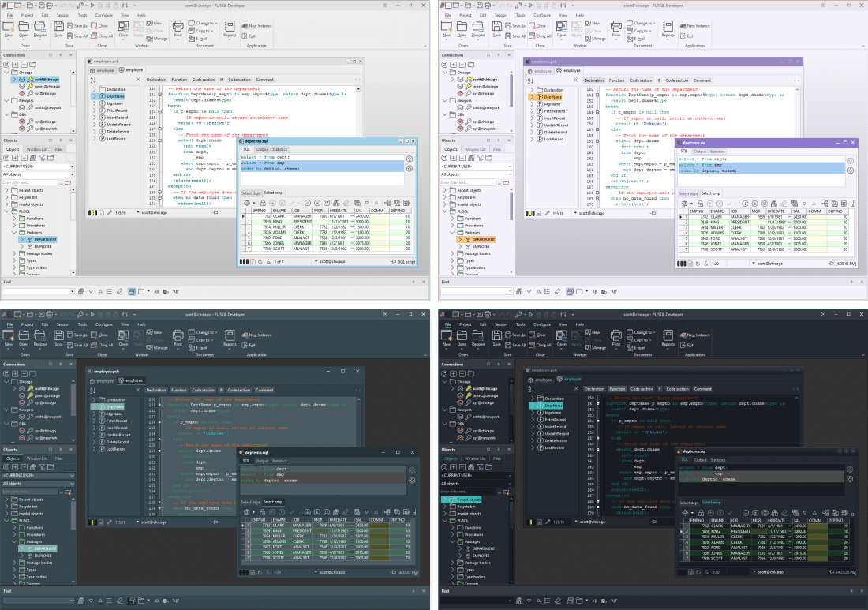Open the Change to dropdown in black window
The width and height of the screenshot is (868, 610).
point(640,332)
